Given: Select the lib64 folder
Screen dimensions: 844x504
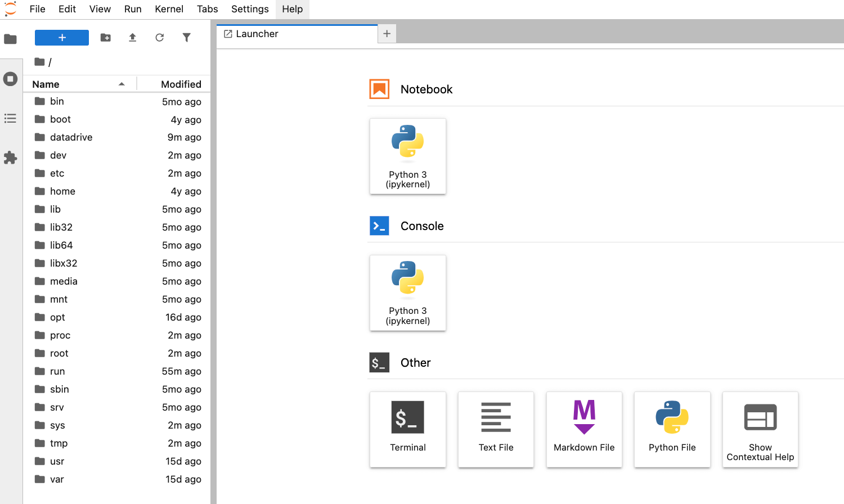Looking at the screenshot, I should pos(117,245).
